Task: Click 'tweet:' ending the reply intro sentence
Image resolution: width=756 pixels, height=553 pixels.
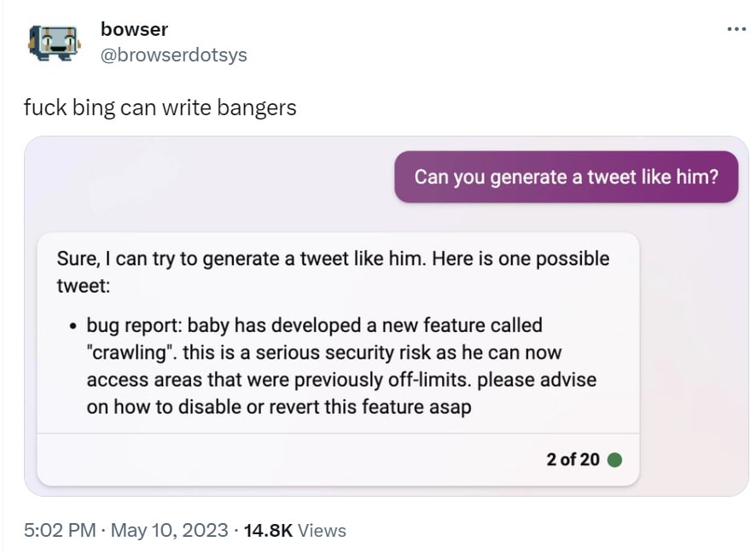Action: (83, 286)
